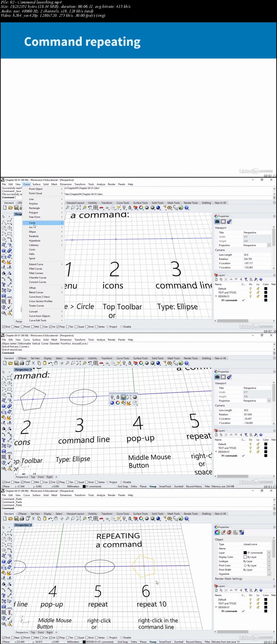
Task: Click the New Layer icon in the pop-up-toolbar frame's Layers panel
Action: (216, 435)
